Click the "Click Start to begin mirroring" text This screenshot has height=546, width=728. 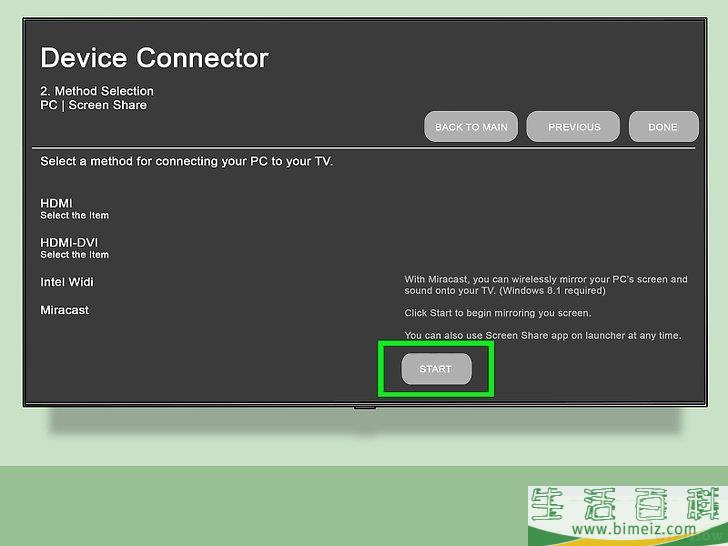496,313
